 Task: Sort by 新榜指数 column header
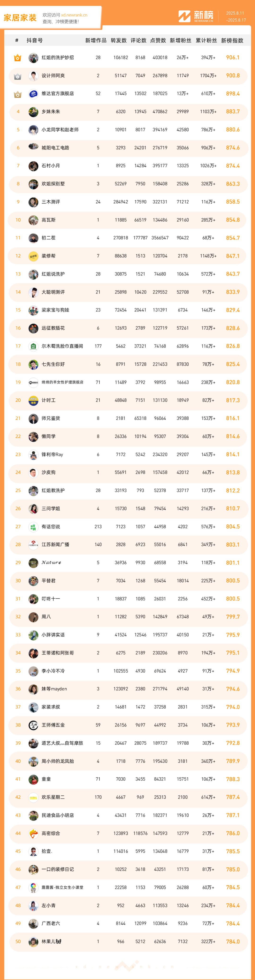(x=232, y=40)
